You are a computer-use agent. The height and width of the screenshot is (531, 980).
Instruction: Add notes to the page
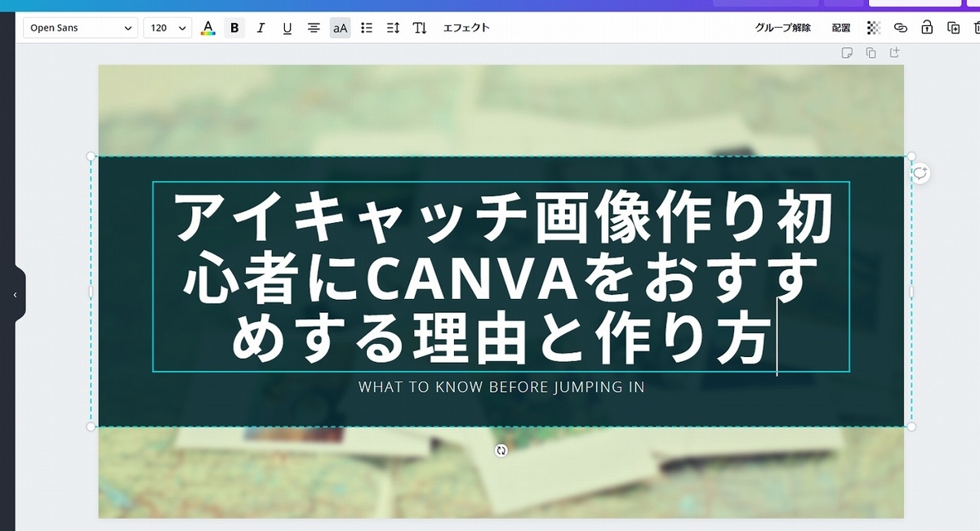(x=848, y=53)
